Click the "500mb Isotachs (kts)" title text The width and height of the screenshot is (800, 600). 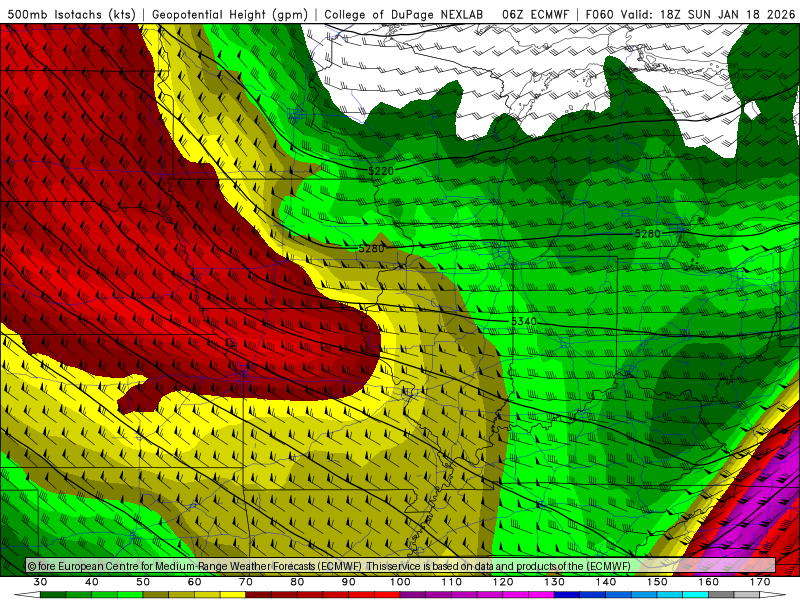[71, 14]
